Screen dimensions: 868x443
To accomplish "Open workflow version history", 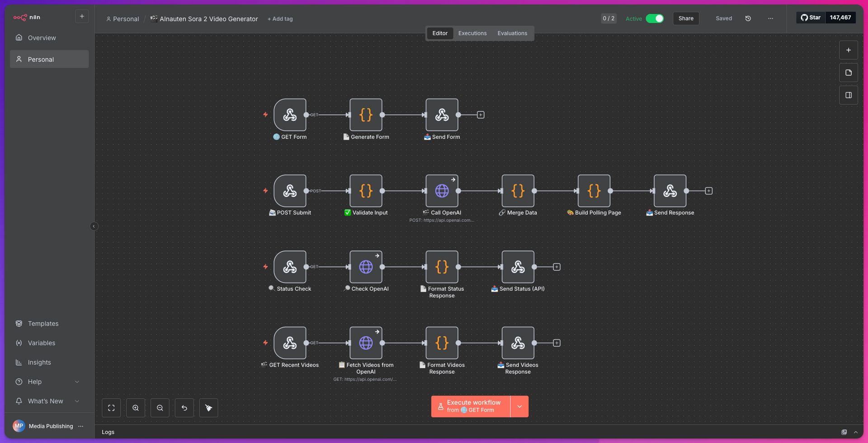I will tap(748, 19).
